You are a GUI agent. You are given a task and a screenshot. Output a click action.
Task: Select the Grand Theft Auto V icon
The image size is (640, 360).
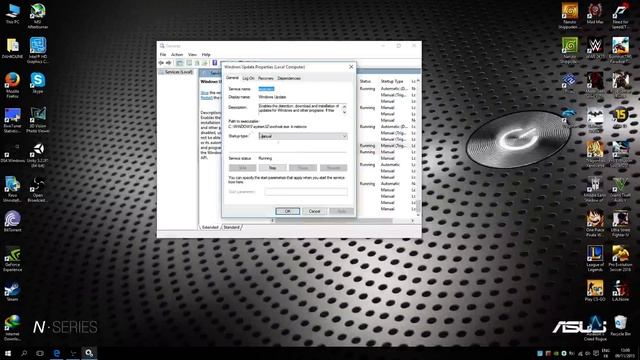pos(620,189)
